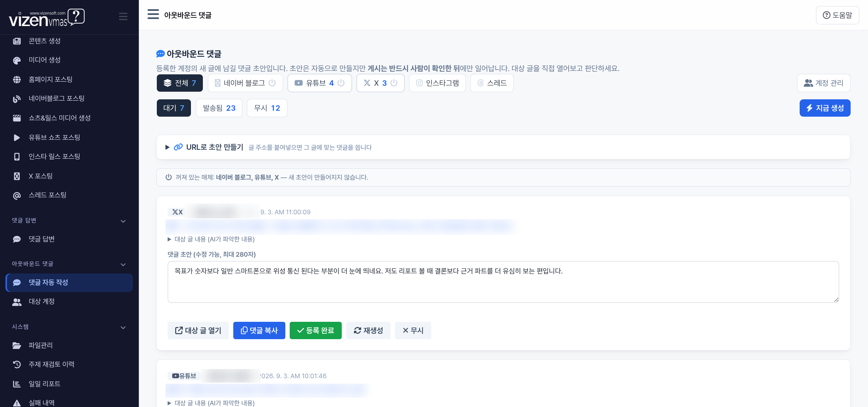Image resolution: width=868 pixels, height=407 pixels.
Task: Expand 대상 글 내용 in the 유튜브 card
Action: [x=211, y=403]
